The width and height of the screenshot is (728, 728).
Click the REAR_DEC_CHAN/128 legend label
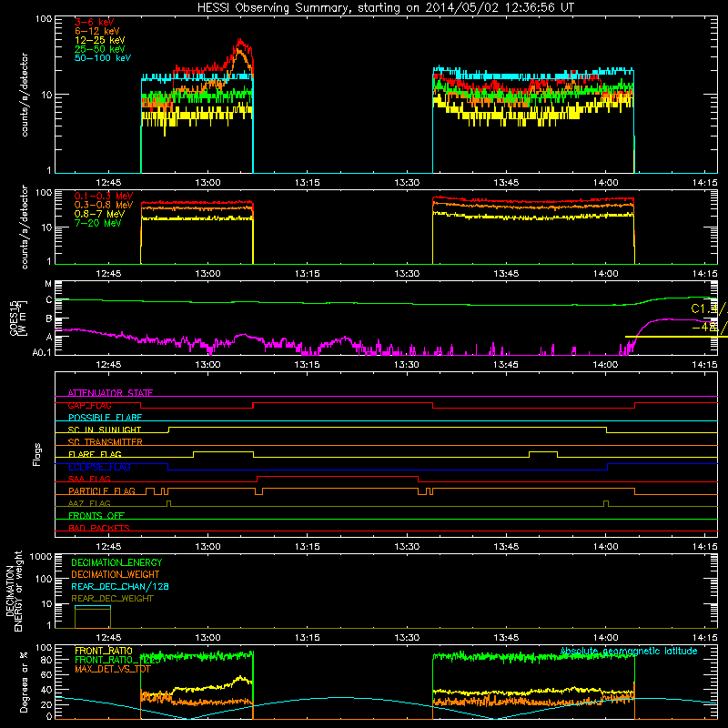tap(119, 586)
